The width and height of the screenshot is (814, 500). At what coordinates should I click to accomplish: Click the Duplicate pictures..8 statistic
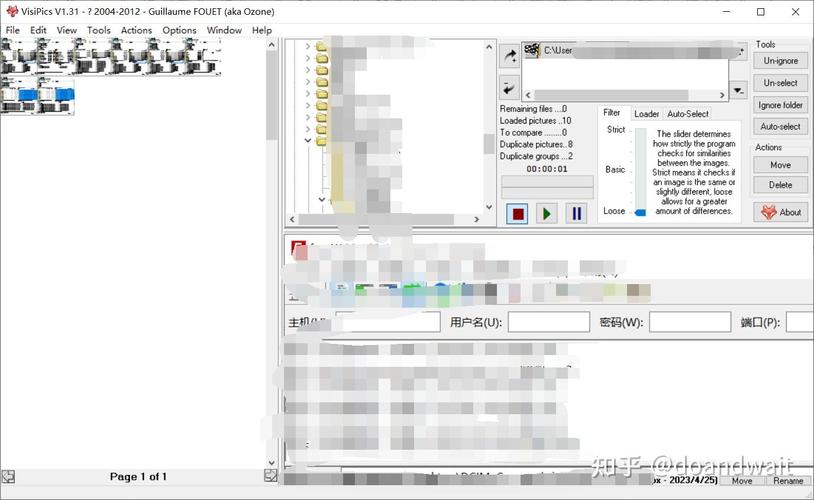click(536, 144)
